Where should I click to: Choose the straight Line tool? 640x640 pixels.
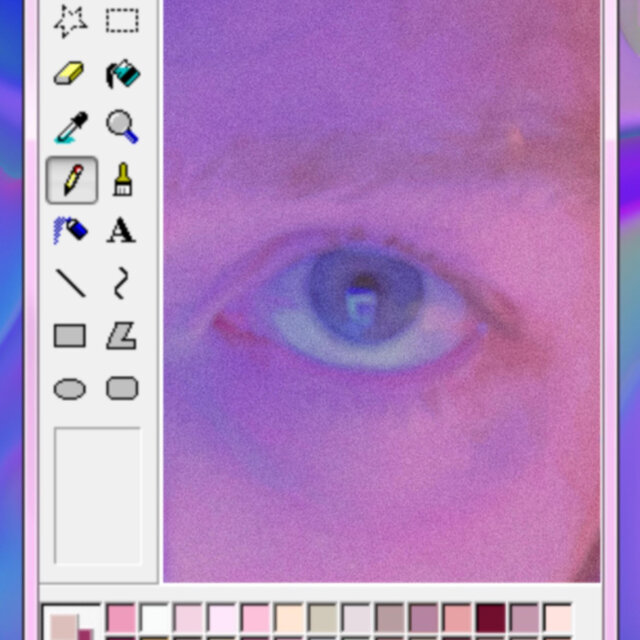[70, 283]
